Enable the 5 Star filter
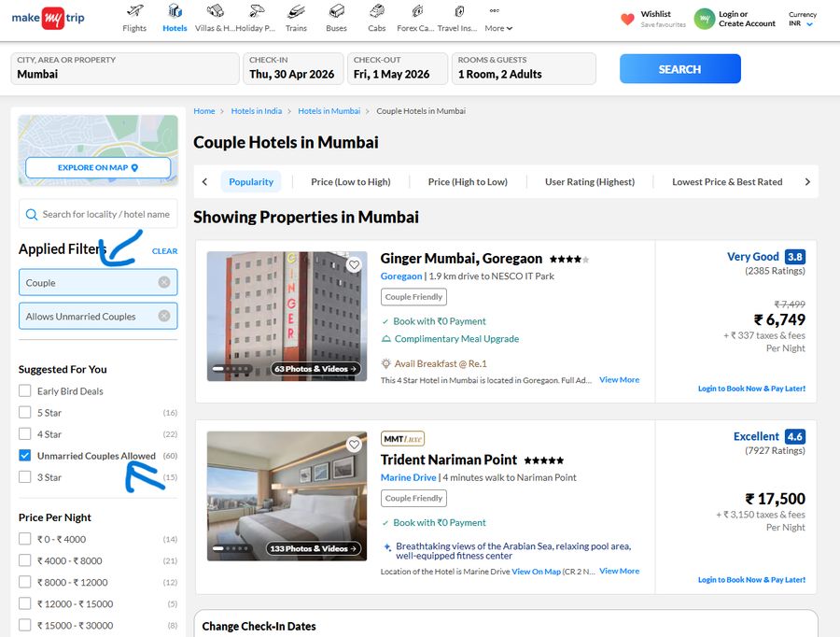Viewport: 840px width, 637px height. pyautogui.click(x=24, y=412)
